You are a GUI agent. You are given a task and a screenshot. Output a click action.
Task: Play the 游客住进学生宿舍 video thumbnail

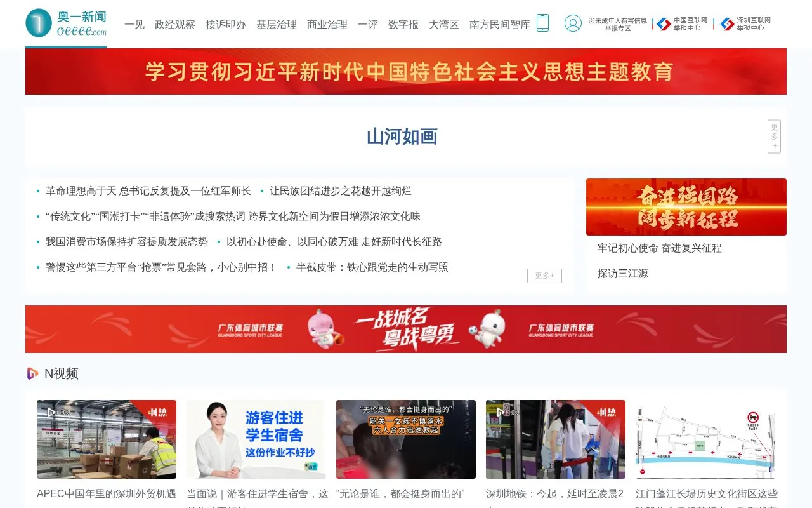[x=256, y=439]
